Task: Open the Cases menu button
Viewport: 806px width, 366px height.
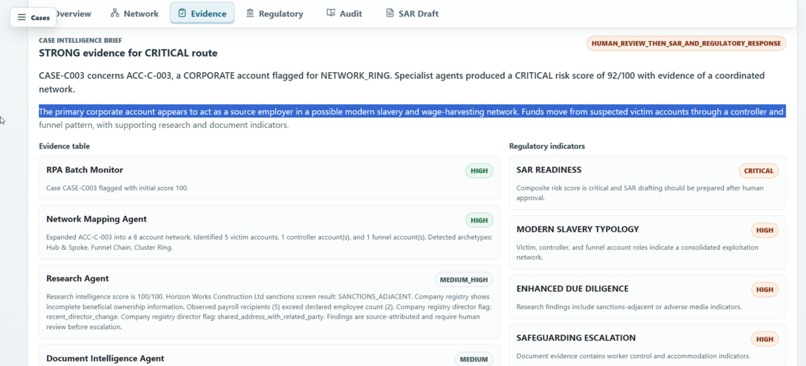Action: [x=33, y=17]
